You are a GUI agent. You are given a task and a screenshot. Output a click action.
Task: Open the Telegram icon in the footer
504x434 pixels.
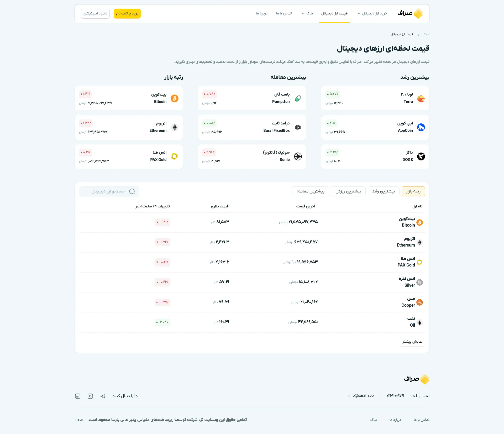click(103, 396)
